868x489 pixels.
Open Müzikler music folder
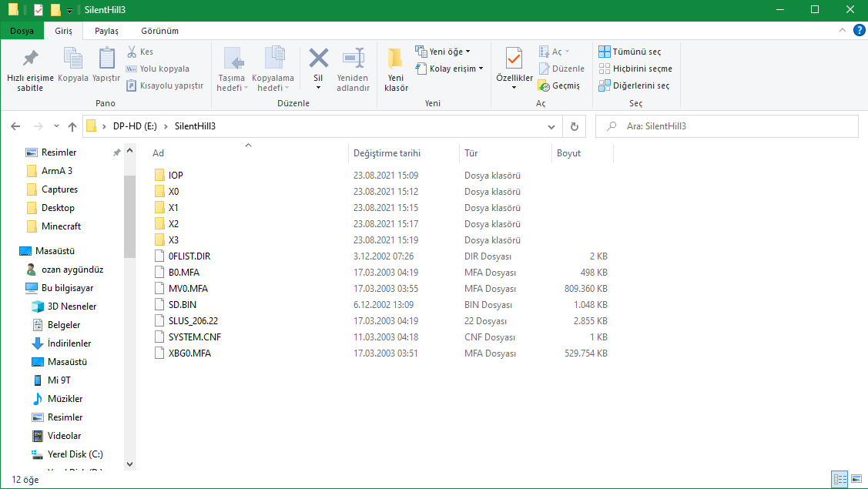[x=65, y=399]
